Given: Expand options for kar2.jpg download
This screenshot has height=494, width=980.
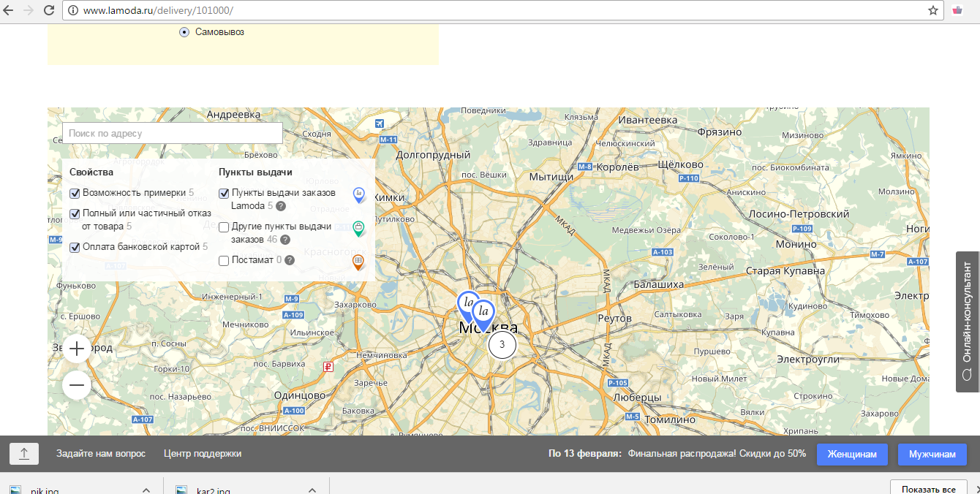Looking at the screenshot, I should (312, 490).
